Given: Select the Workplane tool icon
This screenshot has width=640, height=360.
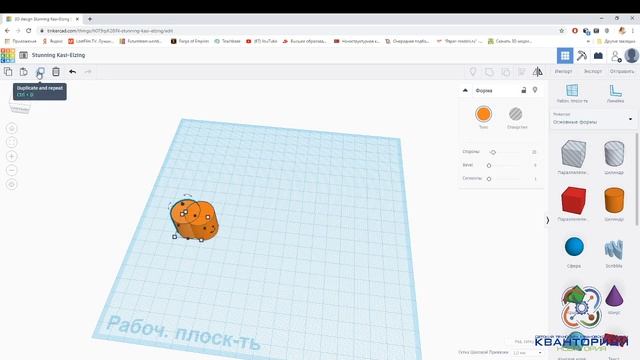Looking at the screenshot, I should coord(572,90).
